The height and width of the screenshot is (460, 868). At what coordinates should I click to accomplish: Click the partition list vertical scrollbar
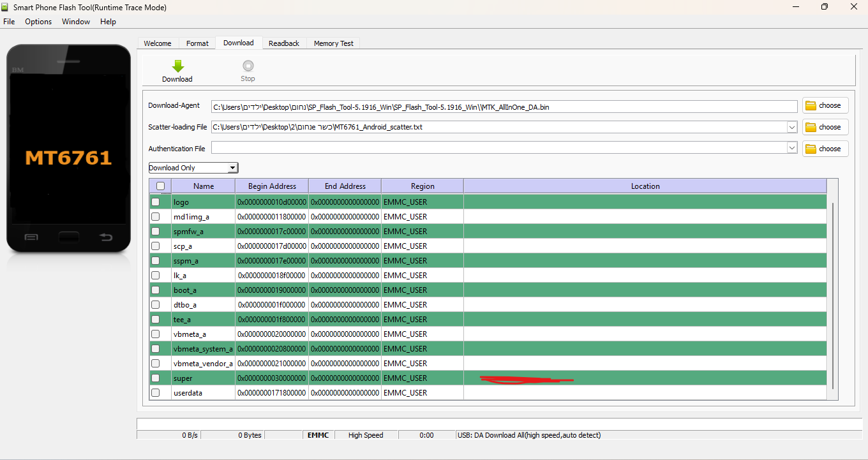(x=832, y=294)
